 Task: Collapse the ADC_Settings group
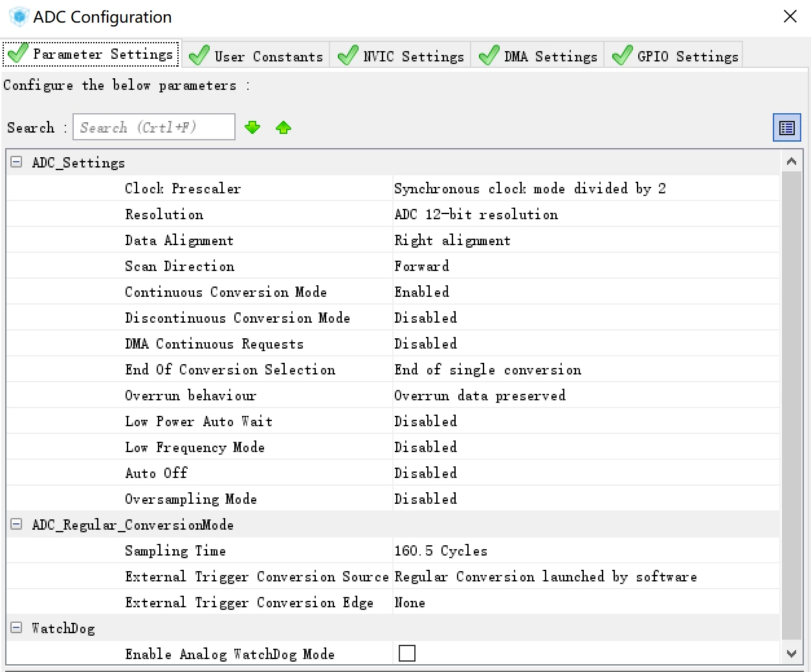[x=16, y=162]
